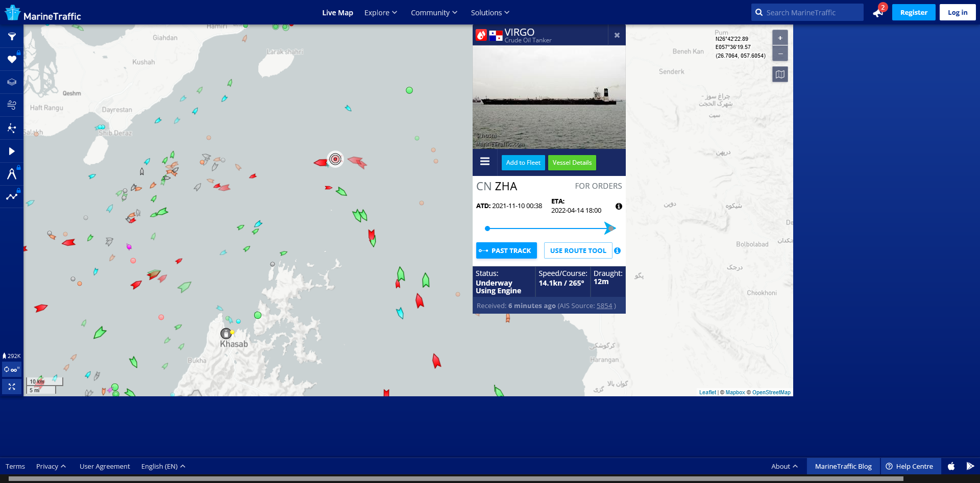Toggle fullscreen map with expand arrows
This screenshot has width=980, height=483.
[12, 387]
